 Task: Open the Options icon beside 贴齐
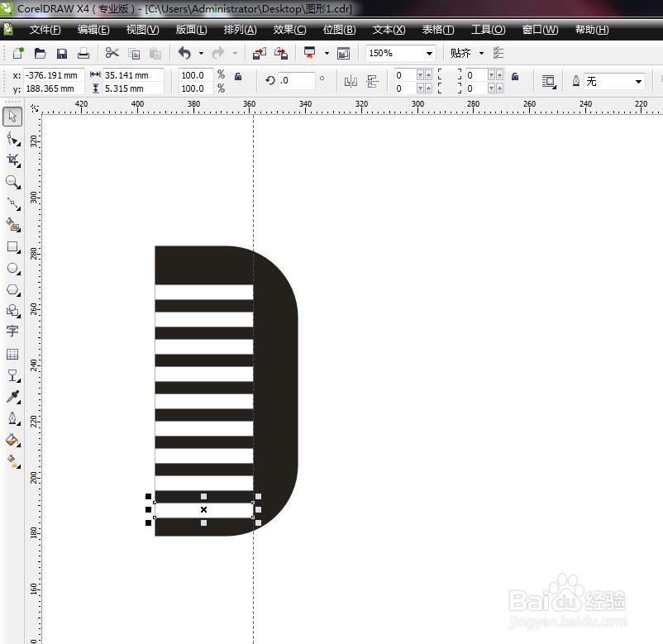pos(498,53)
